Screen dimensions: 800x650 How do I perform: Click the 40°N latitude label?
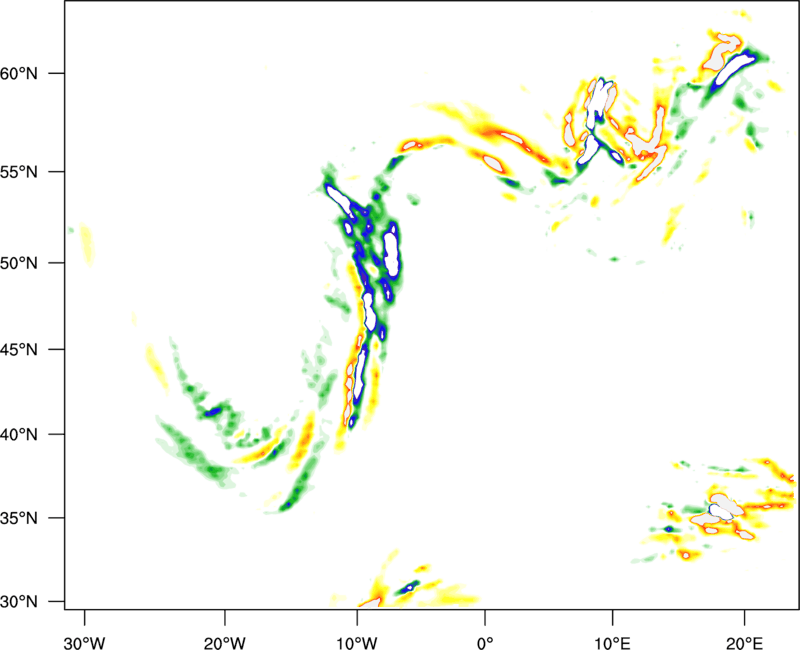tap(19, 435)
